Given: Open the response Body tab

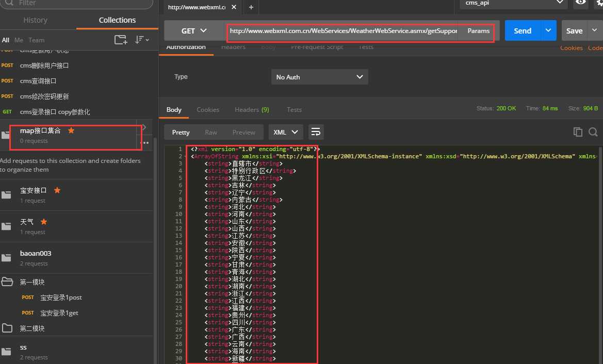Looking at the screenshot, I should point(174,109).
